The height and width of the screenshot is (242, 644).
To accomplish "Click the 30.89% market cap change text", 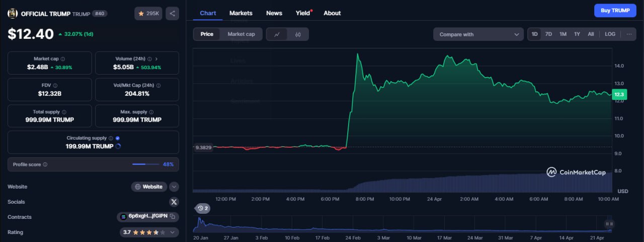I will [x=61, y=68].
